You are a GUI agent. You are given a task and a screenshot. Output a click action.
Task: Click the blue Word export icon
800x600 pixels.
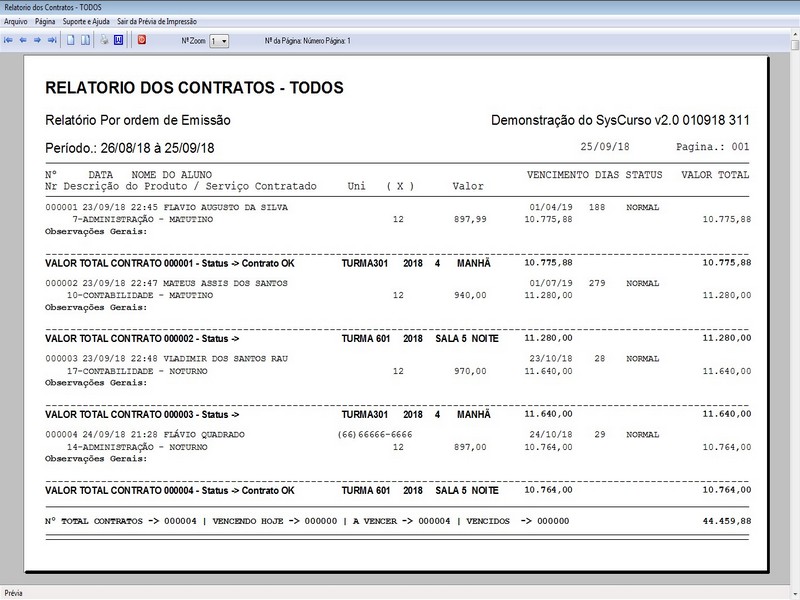(118, 41)
